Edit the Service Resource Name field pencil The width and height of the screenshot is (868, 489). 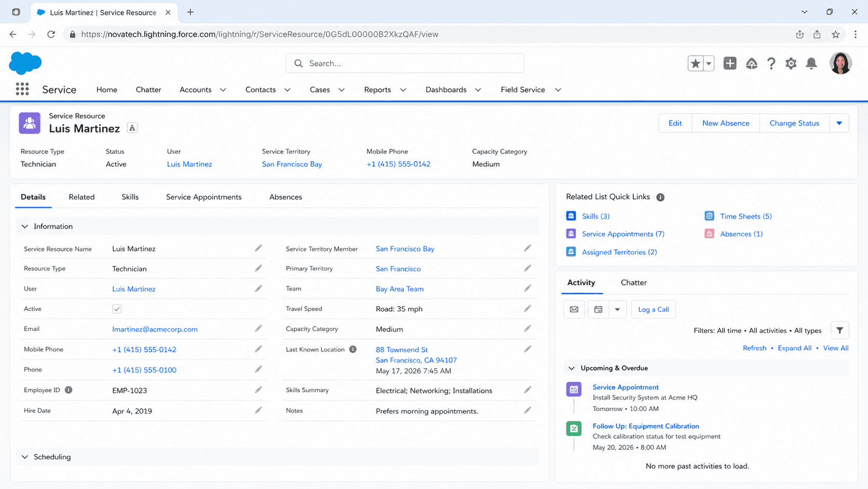click(x=259, y=248)
